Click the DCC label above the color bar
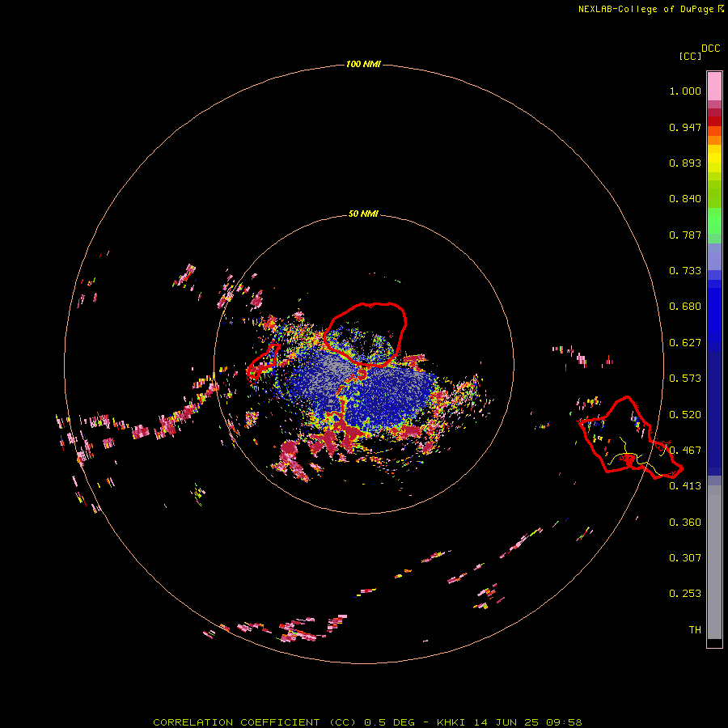The image size is (728, 728). point(711,49)
